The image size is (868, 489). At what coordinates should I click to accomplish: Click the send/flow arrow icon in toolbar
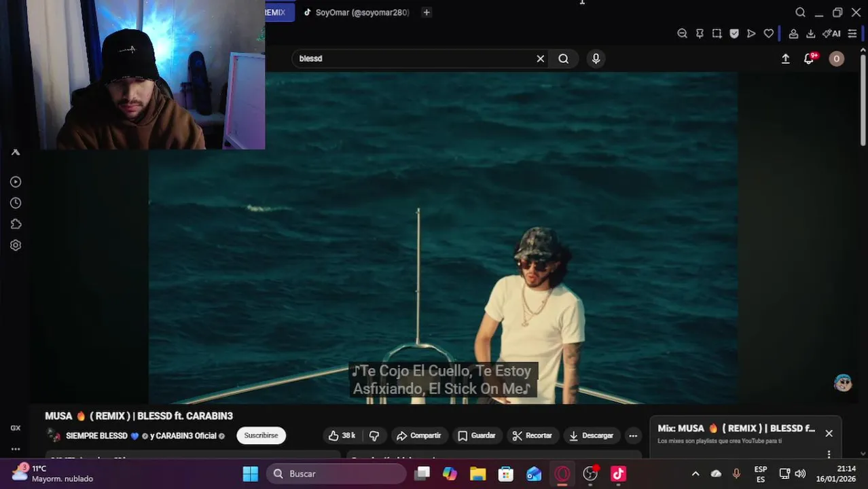point(751,33)
